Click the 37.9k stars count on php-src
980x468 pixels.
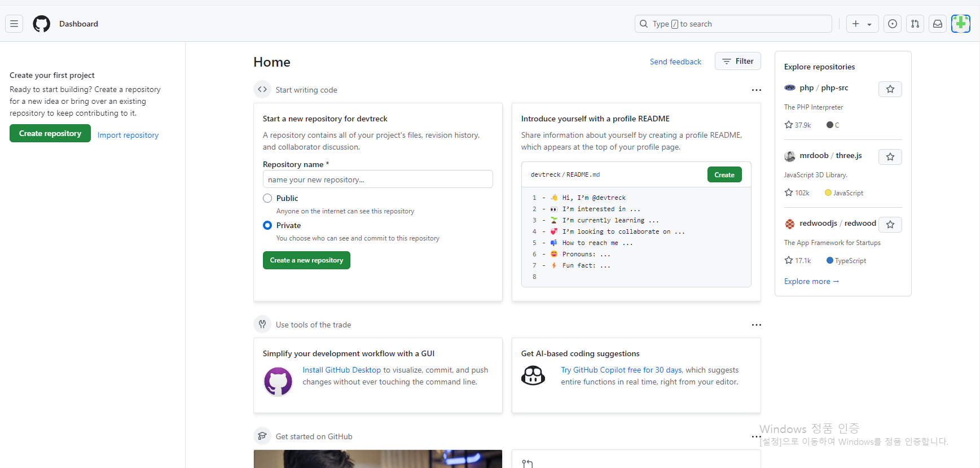pos(798,125)
